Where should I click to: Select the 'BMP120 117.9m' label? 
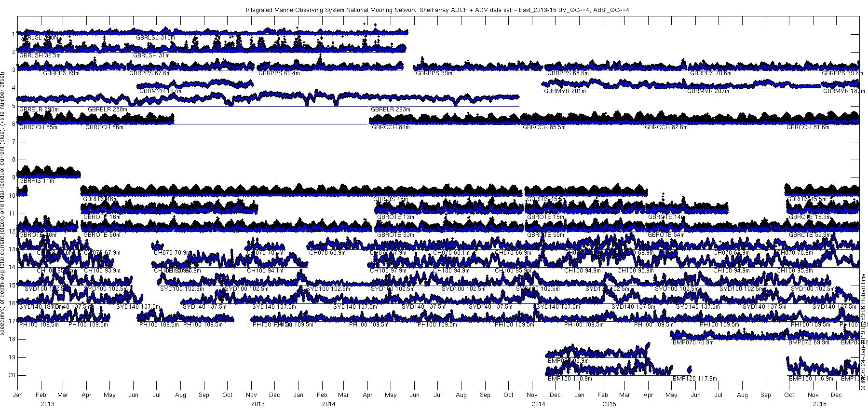(694, 379)
